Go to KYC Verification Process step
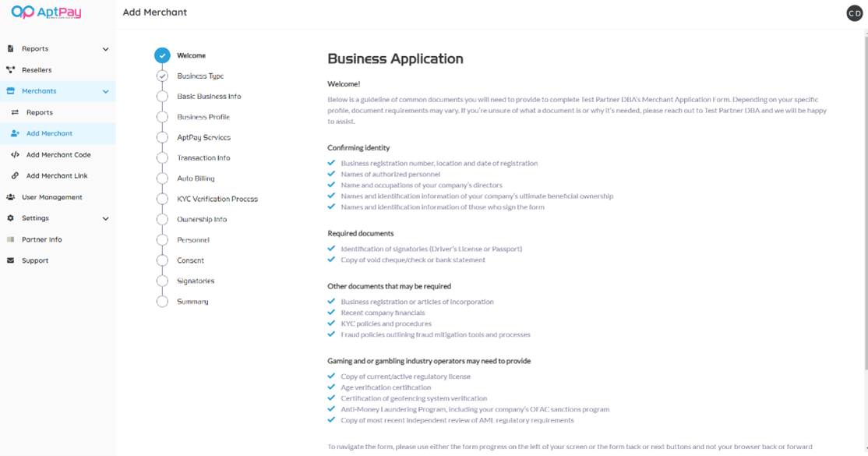868x456 pixels. point(217,199)
